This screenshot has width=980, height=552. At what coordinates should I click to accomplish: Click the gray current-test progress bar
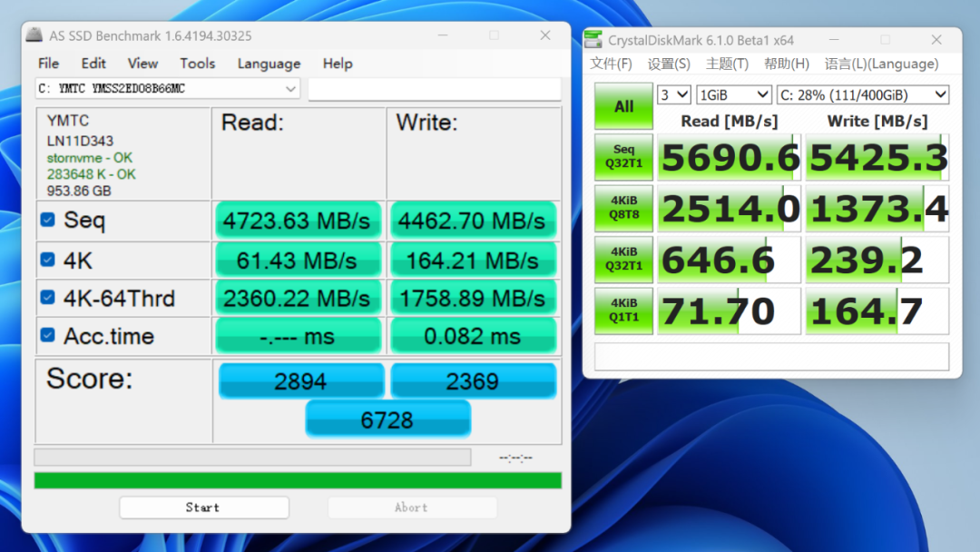[x=252, y=457]
